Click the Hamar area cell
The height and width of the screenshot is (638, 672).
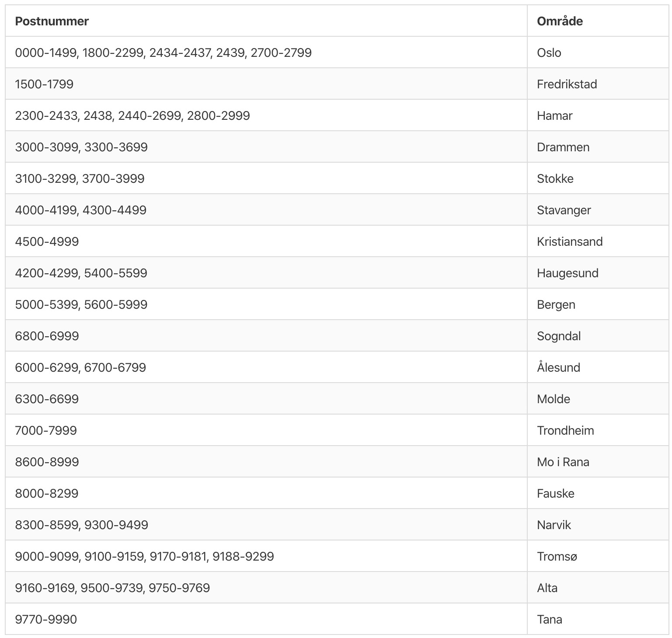[x=554, y=115]
